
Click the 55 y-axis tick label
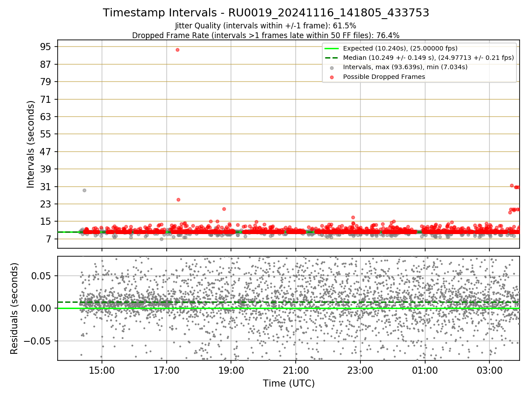coord(46,134)
